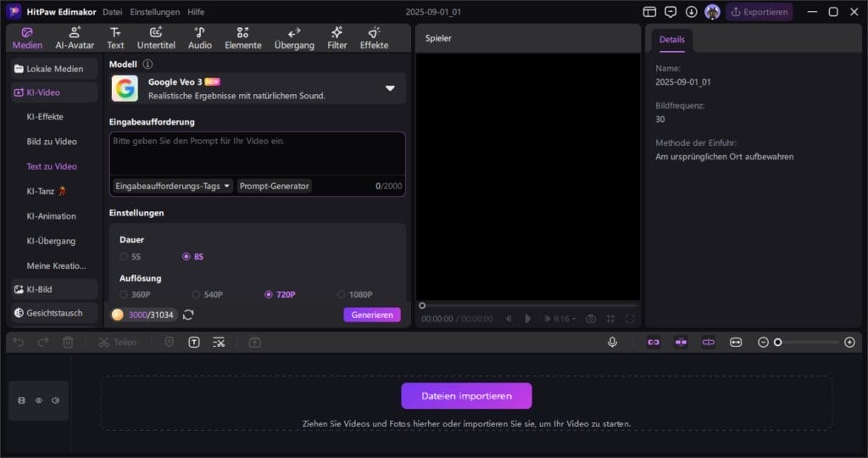
Task: Open the Übergang transitions panel
Action: tap(294, 37)
